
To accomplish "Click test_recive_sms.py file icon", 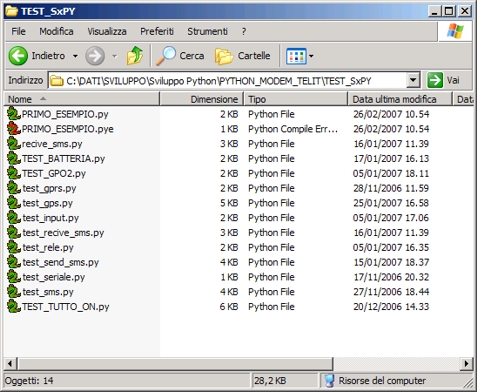I will point(14,232).
